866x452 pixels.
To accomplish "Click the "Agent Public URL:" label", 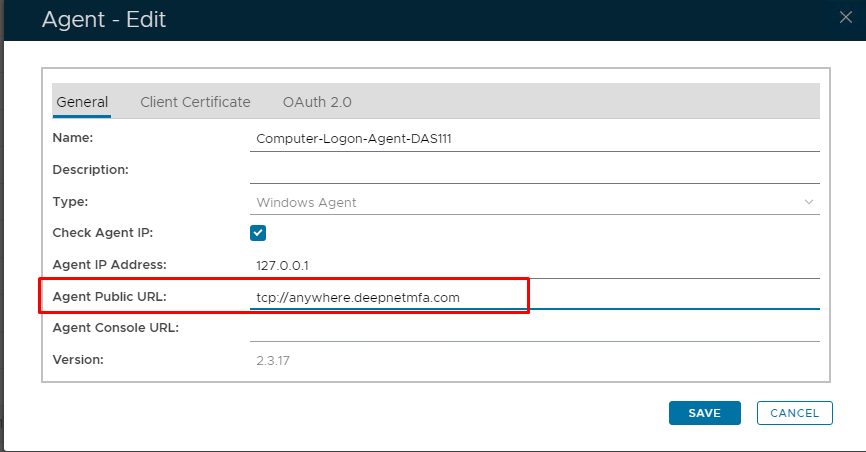I will [x=109, y=296].
